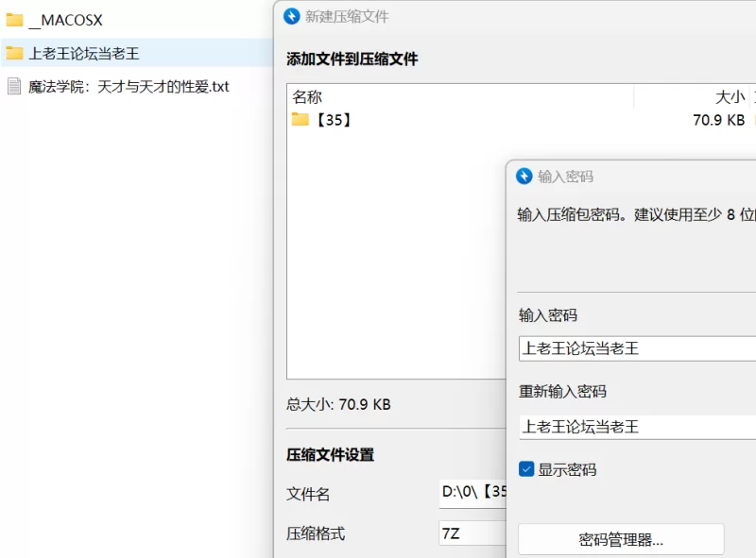The width and height of the screenshot is (756, 558).
Task: Click the 魔法学院 txt document icon
Action: pyautogui.click(x=14, y=86)
